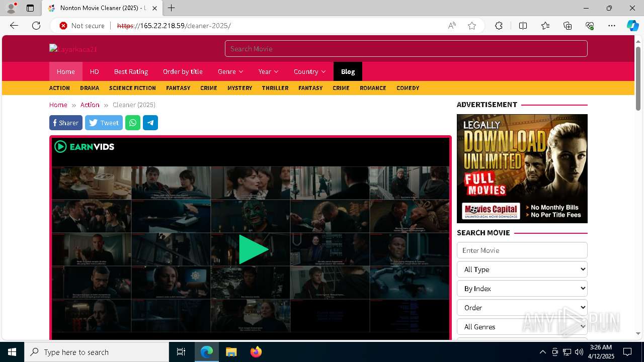Share page via WhatsApp icon
644x362 pixels.
pyautogui.click(x=133, y=123)
